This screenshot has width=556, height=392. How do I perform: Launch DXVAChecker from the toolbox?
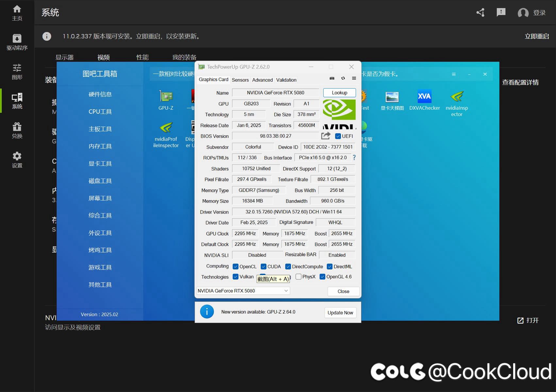coord(424,100)
